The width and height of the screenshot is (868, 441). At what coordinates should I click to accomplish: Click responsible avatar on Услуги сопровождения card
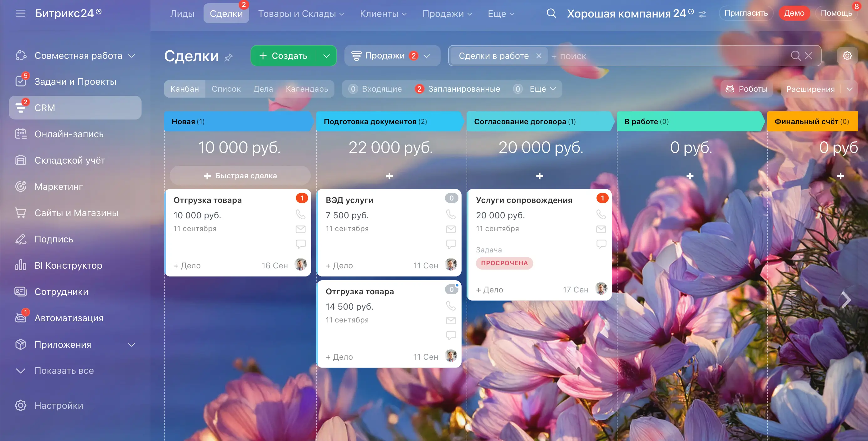pos(601,288)
